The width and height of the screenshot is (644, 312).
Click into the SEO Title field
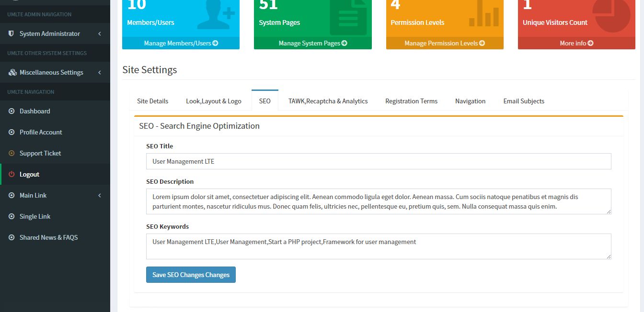[378, 161]
